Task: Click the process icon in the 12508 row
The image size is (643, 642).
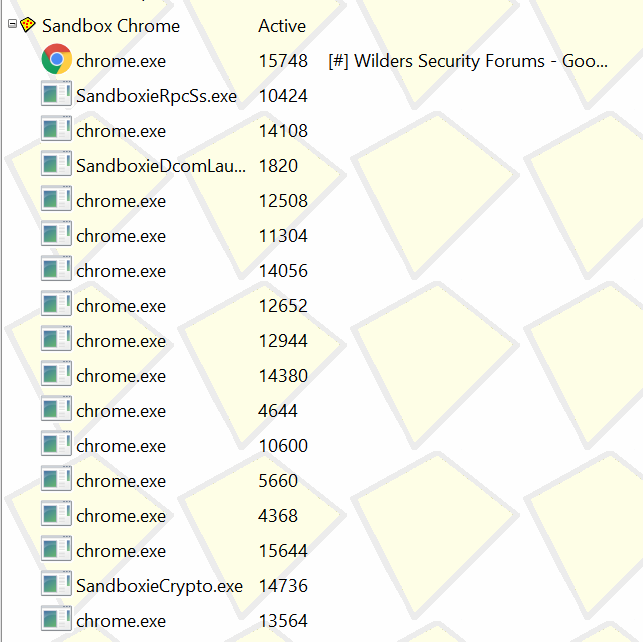Action: point(57,199)
